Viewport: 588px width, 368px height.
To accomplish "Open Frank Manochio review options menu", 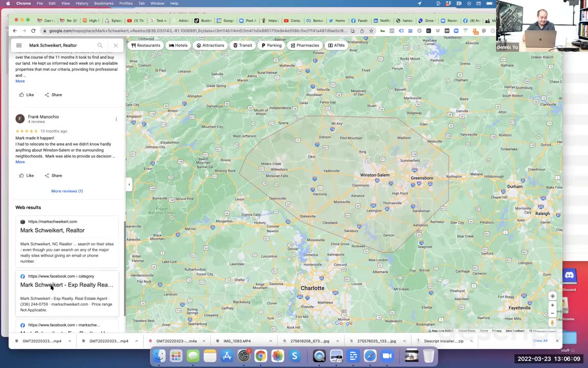I will (x=116, y=119).
